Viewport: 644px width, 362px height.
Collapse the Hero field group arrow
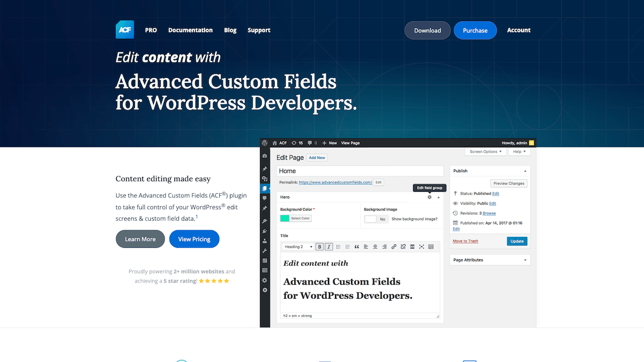[x=438, y=197]
